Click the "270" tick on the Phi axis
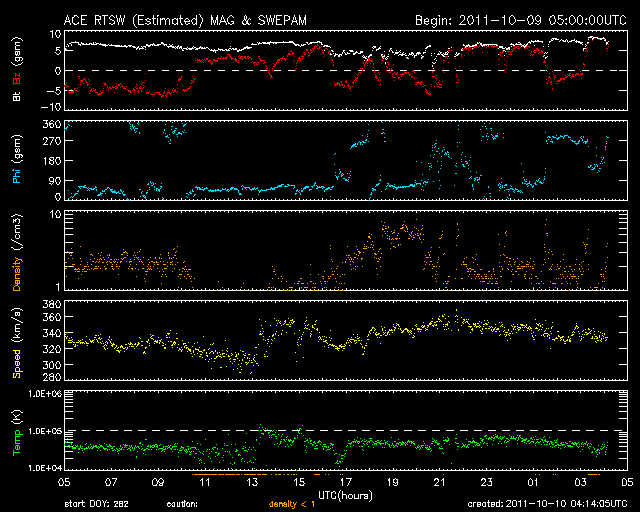The height and width of the screenshot is (512, 640). [x=52, y=141]
